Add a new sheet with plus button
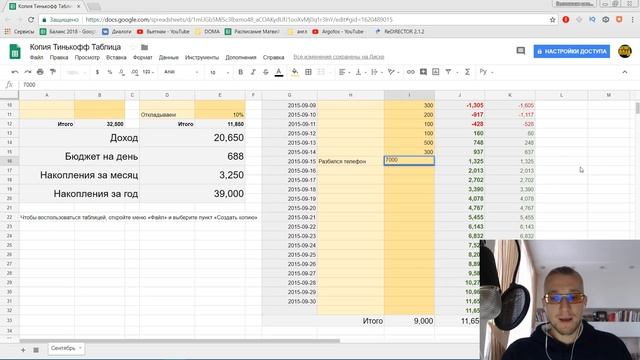Image resolution: width=640 pixels, height=360 pixels. 23,350
